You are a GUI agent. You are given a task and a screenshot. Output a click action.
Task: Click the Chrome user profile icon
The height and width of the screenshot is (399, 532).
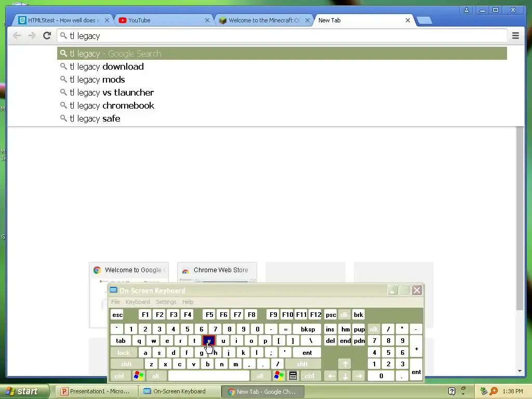click(x=467, y=10)
